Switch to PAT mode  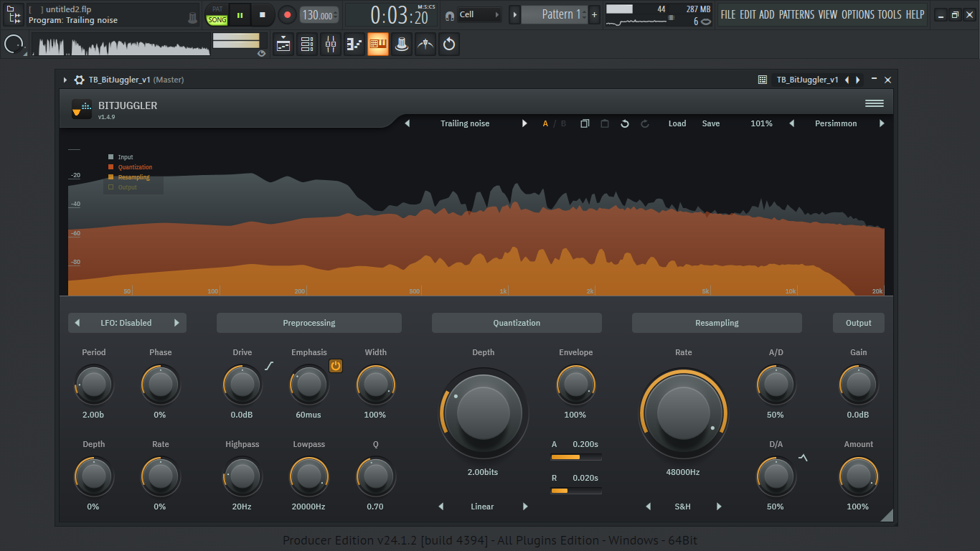coord(217,9)
